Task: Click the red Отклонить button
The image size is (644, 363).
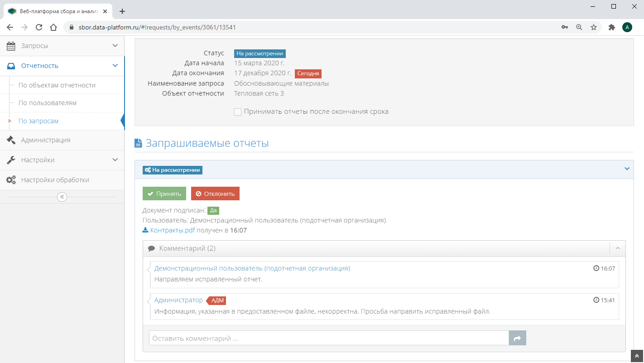Action: tap(215, 194)
